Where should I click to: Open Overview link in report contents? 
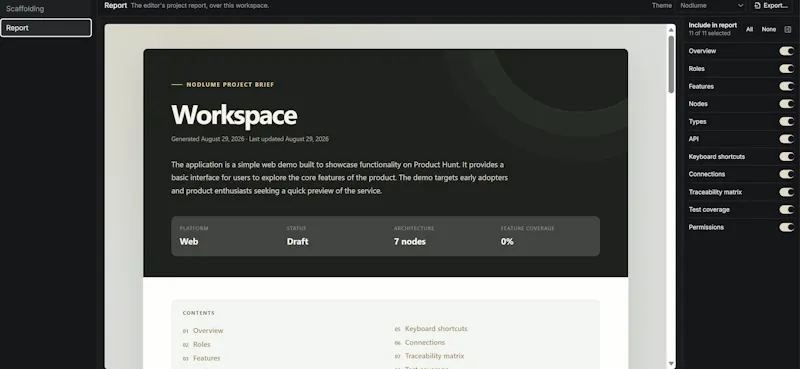click(x=208, y=331)
